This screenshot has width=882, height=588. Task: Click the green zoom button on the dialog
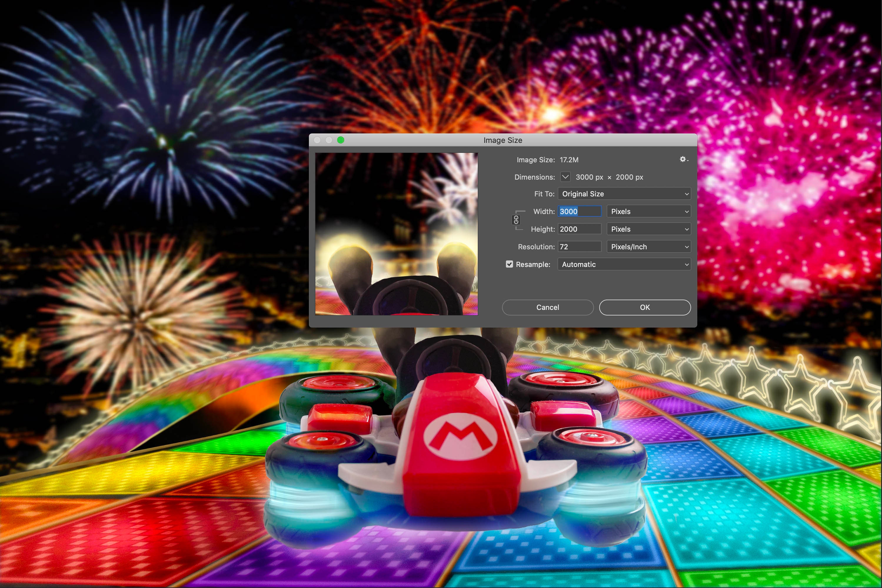tap(341, 140)
